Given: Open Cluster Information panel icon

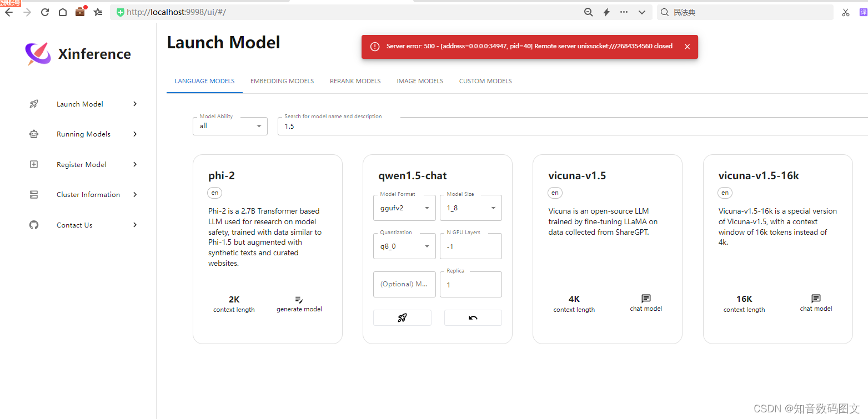Looking at the screenshot, I should tap(34, 194).
